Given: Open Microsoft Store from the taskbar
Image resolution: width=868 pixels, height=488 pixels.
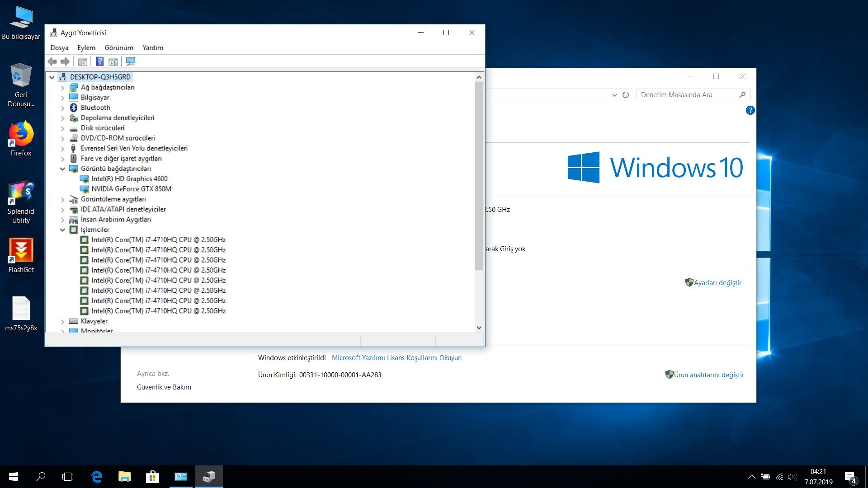Looking at the screenshot, I should click(152, 477).
